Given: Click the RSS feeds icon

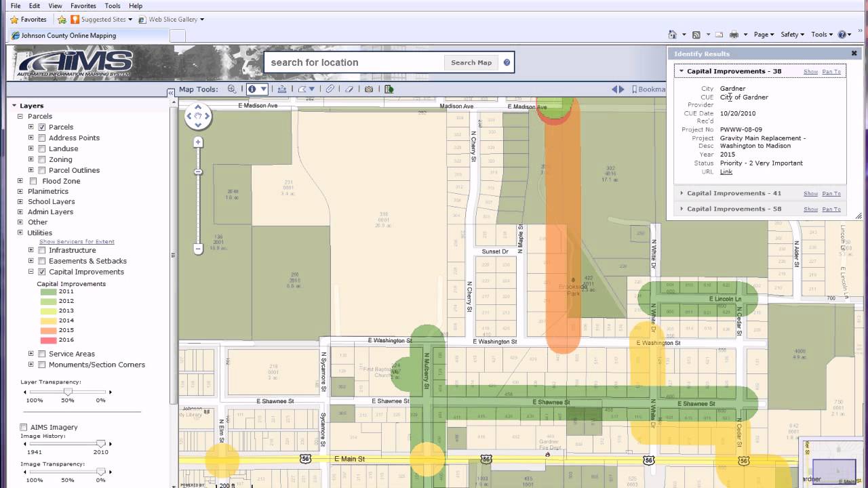Looking at the screenshot, I should tap(696, 35).
